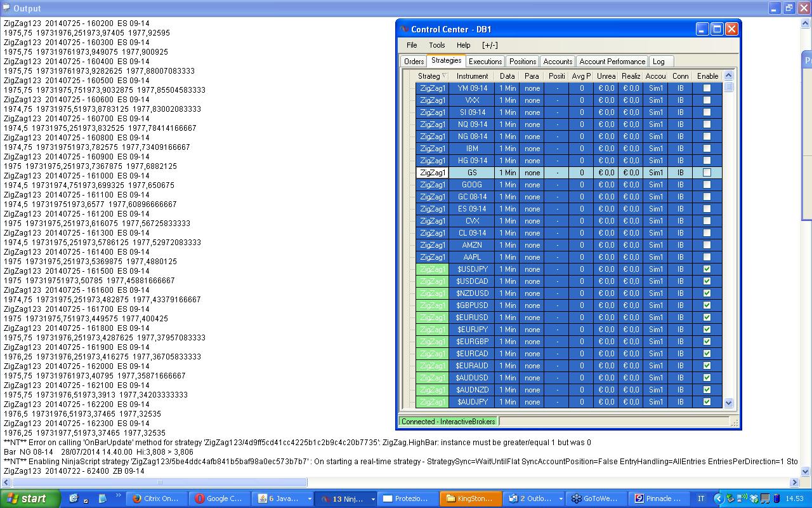This screenshot has width=812, height=508.
Task: Click the IT language bar indicator
Action: point(701,499)
